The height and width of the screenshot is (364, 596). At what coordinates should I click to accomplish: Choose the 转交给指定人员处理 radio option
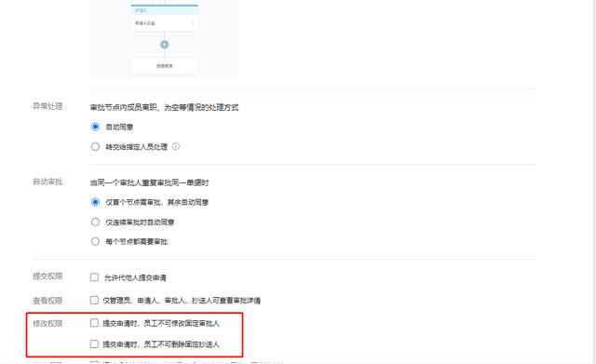[x=95, y=147]
